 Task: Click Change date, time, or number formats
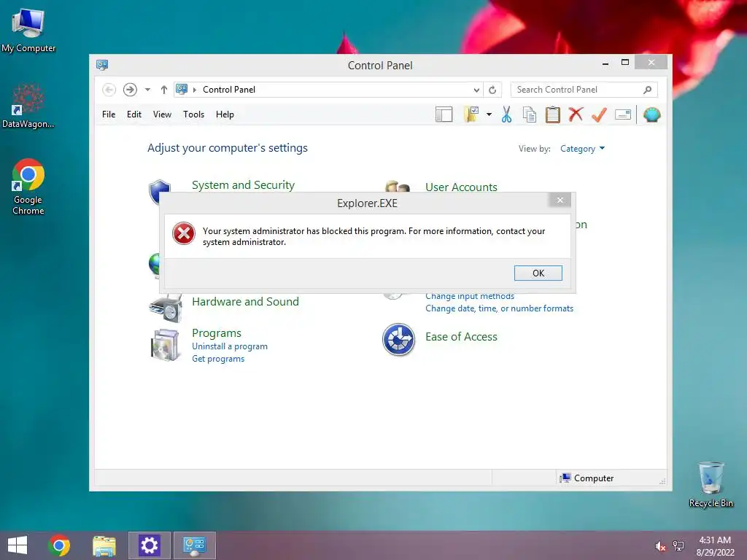click(499, 308)
